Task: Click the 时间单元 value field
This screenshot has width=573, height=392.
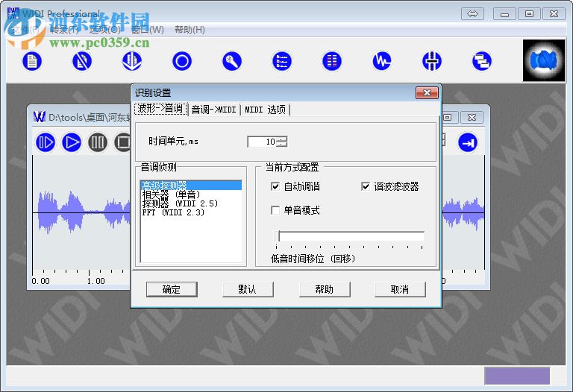Action: click(262, 142)
